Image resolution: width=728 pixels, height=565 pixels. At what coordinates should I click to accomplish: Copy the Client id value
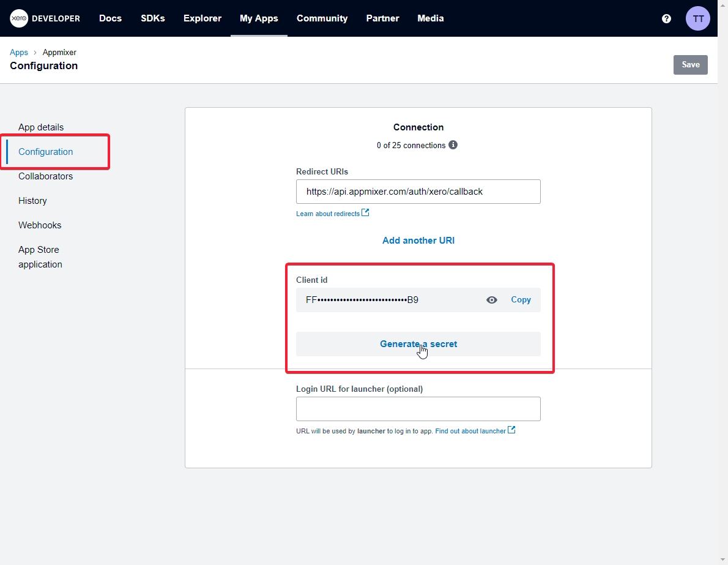(x=521, y=300)
